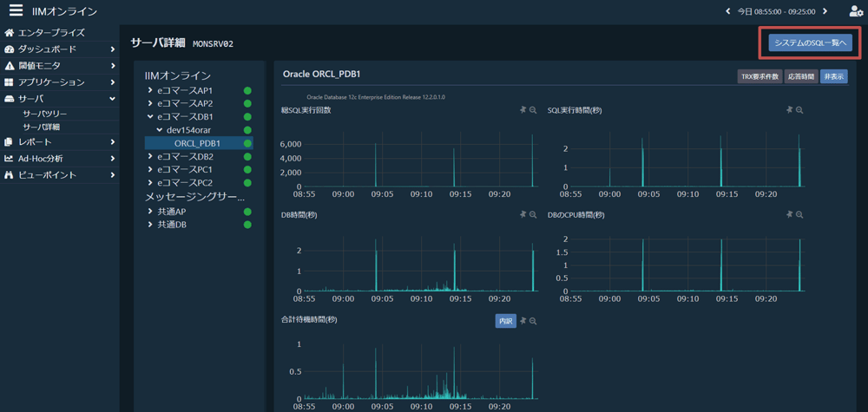Expand eコマースAP2 tree node
This screenshot has height=412, width=868.
pyautogui.click(x=150, y=103)
